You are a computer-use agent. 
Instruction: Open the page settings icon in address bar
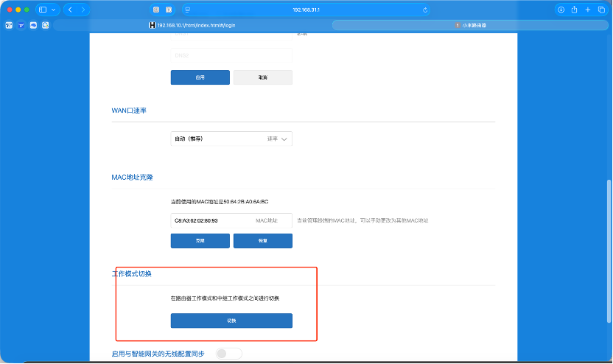point(188,10)
